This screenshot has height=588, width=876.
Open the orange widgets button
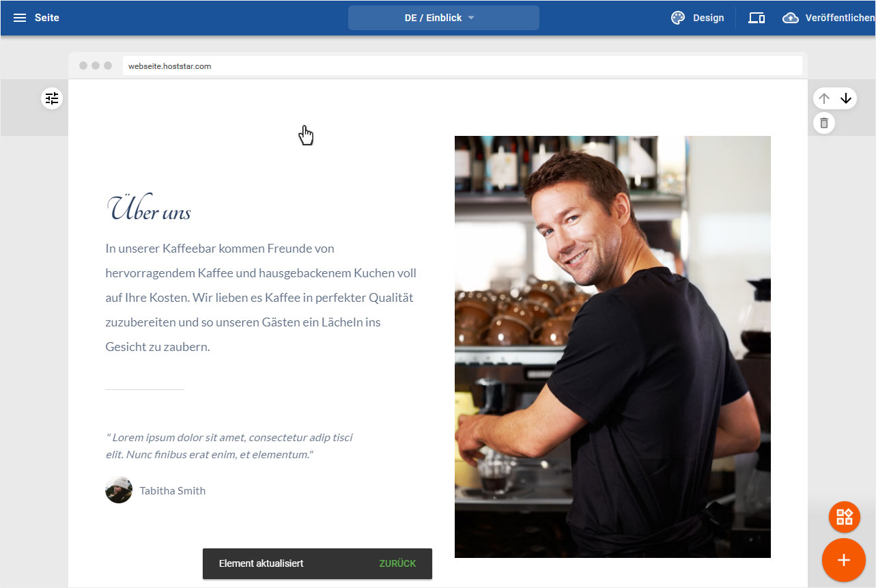(845, 517)
